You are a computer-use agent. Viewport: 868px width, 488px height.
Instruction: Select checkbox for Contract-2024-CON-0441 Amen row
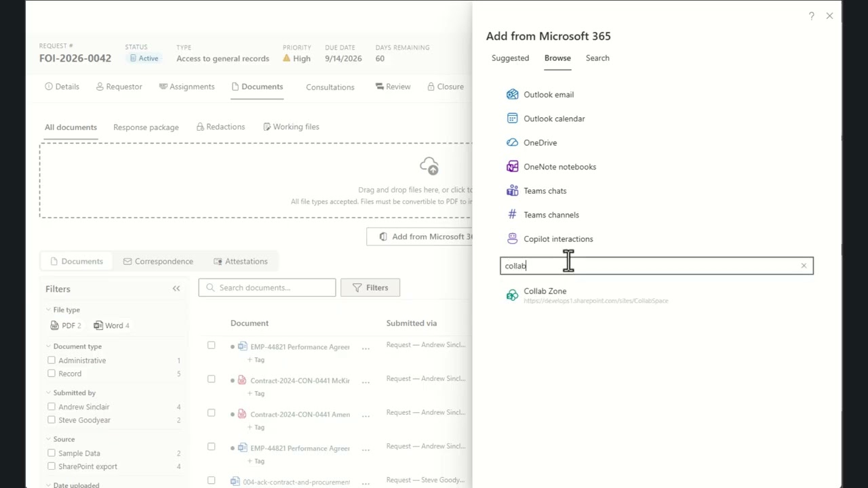click(x=212, y=413)
